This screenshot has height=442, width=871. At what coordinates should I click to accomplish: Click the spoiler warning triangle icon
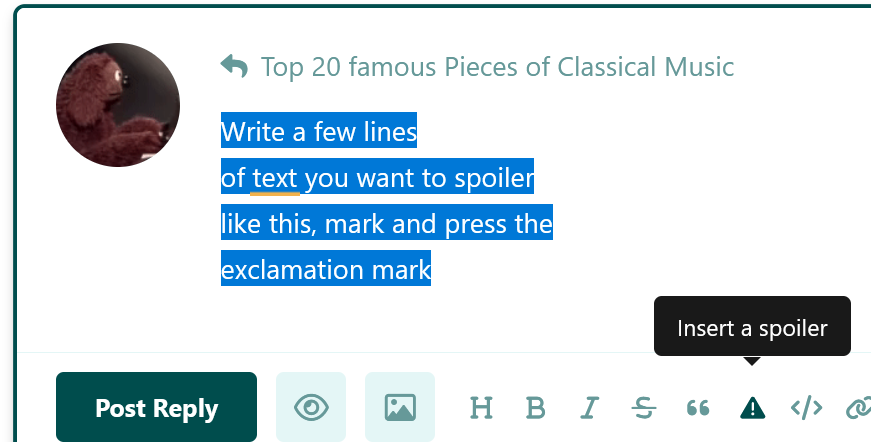pyautogui.click(x=752, y=408)
